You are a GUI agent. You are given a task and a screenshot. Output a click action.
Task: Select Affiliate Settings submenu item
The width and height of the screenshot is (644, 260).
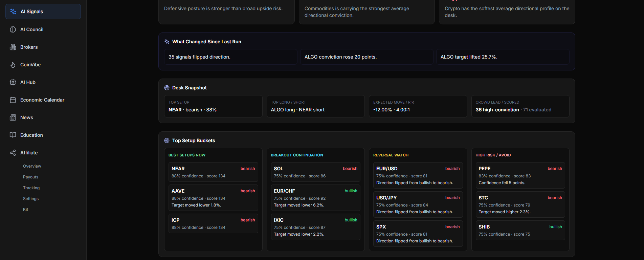click(x=31, y=199)
